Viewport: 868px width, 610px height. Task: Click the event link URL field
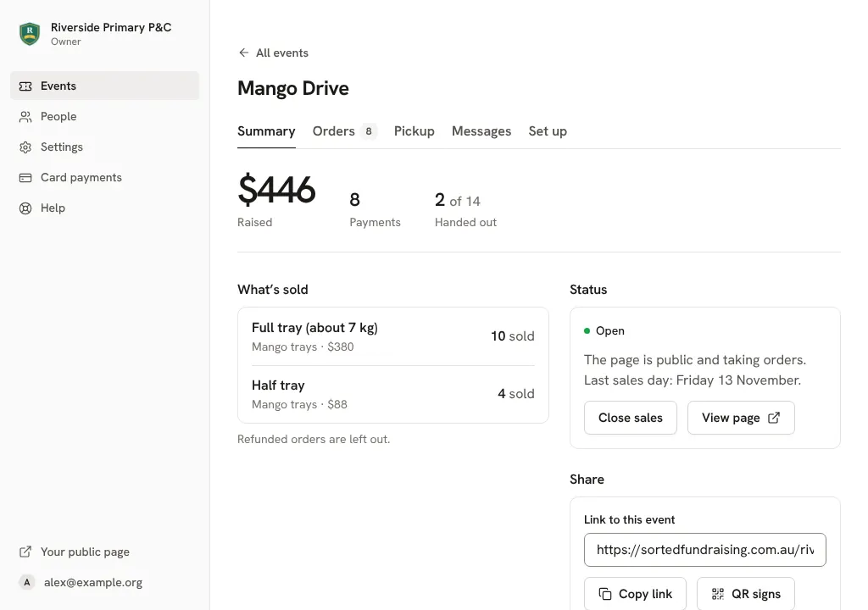click(704, 550)
